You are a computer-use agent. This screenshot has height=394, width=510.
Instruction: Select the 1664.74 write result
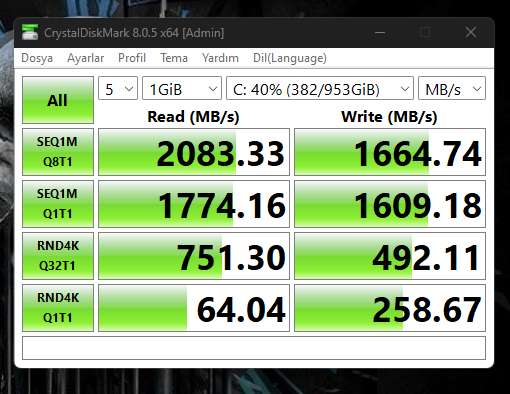click(x=390, y=152)
